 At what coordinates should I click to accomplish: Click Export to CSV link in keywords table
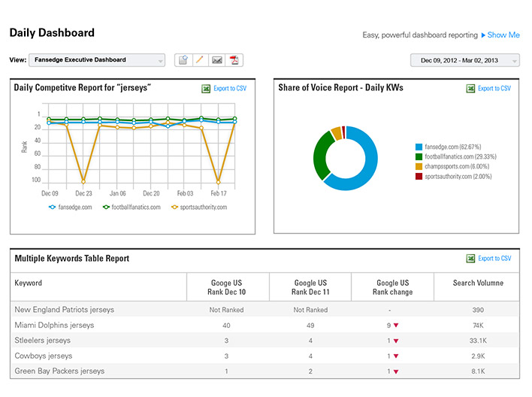[x=494, y=259]
